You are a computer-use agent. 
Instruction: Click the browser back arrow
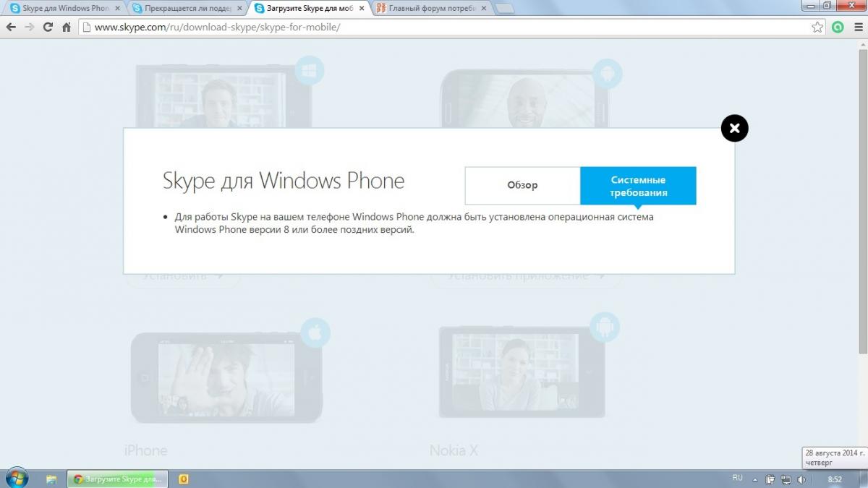click(x=11, y=27)
